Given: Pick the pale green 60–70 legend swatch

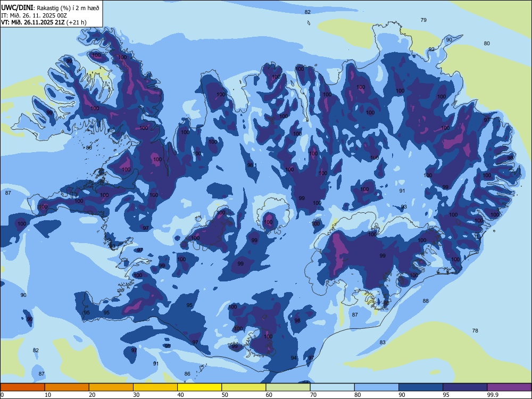Looking at the screenshot, I should (288, 387).
